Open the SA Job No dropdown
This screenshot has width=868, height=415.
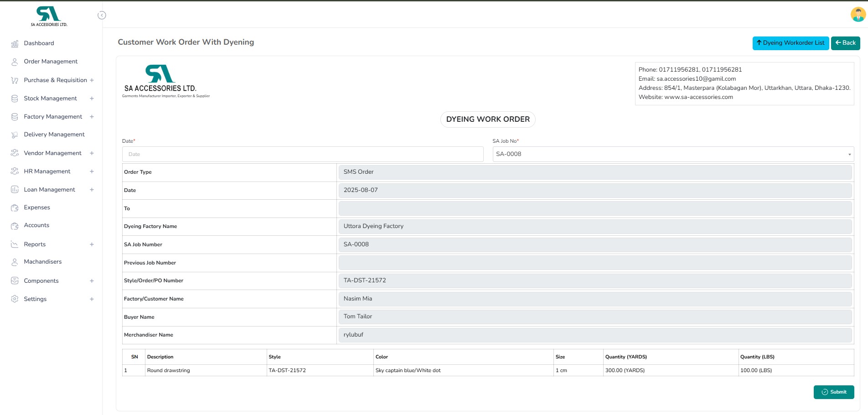[673, 154]
